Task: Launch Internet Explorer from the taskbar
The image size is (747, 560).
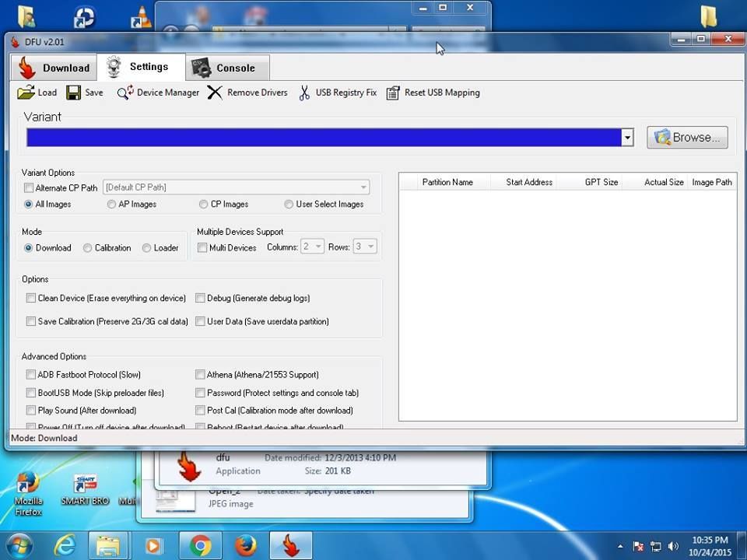Action: pyautogui.click(x=65, y=546)
